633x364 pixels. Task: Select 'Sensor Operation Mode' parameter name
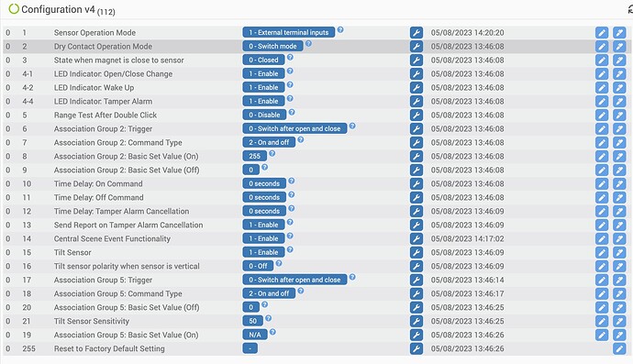point(94,33)
